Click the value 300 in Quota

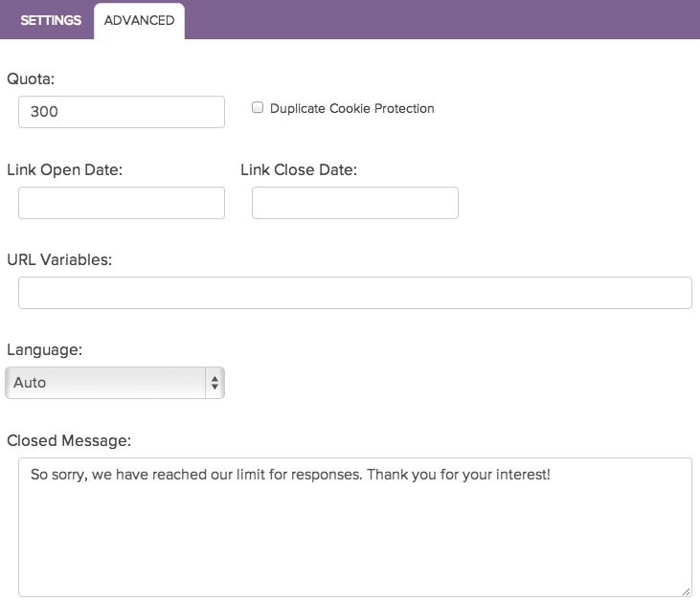tap(44, 112)
